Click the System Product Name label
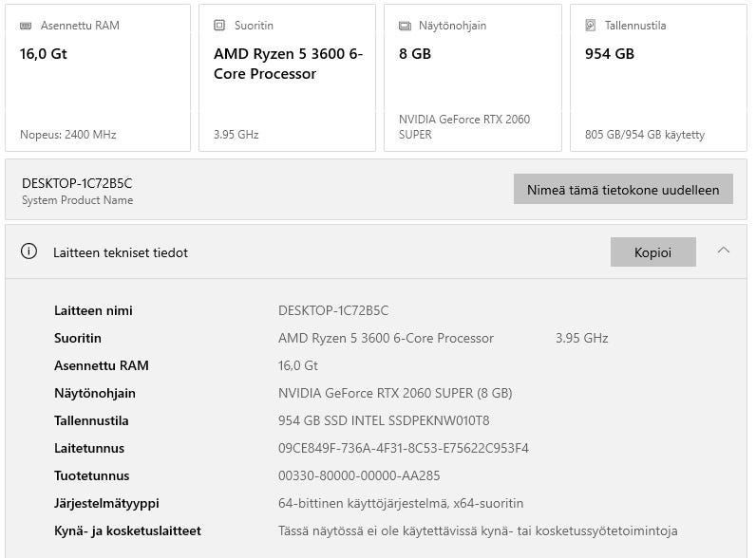Viewport: 756px width, 558px height. pos(77,200)
